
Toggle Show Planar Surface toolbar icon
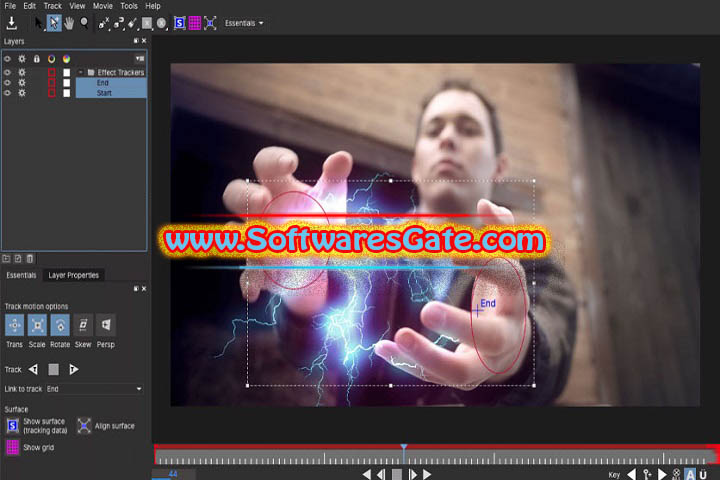(180, 23)
